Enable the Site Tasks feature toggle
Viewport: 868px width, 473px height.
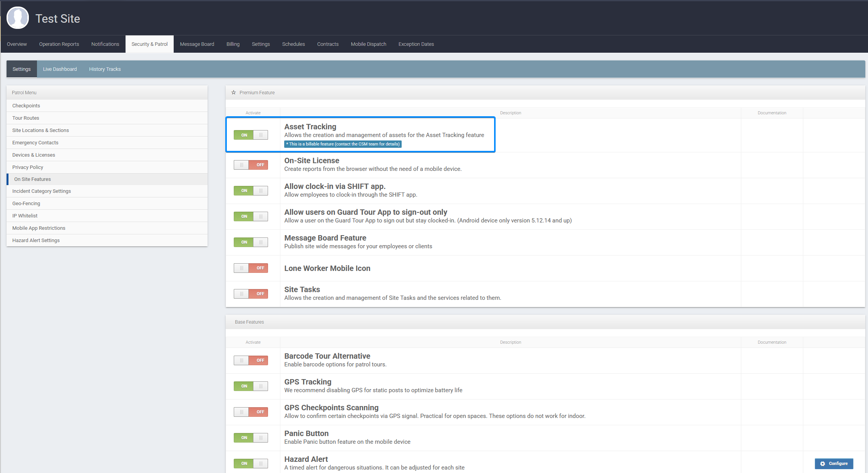pos(251,294)
